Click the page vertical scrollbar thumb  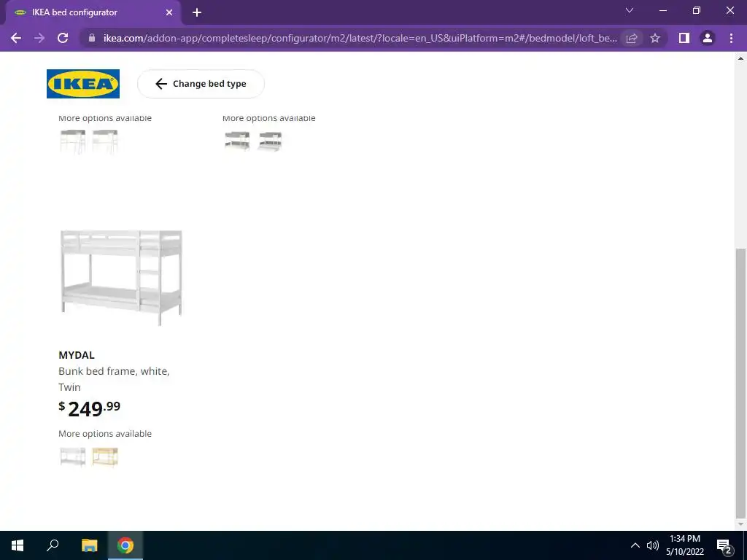[740, 383]
